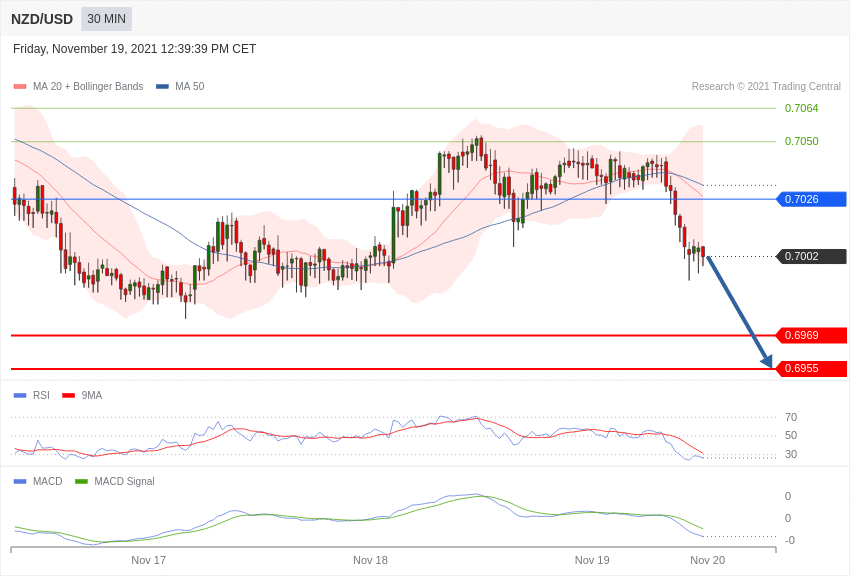Click the red 0.6969 support price tag
Viewport: 850px width, 576px height.
tap(812, 335)
